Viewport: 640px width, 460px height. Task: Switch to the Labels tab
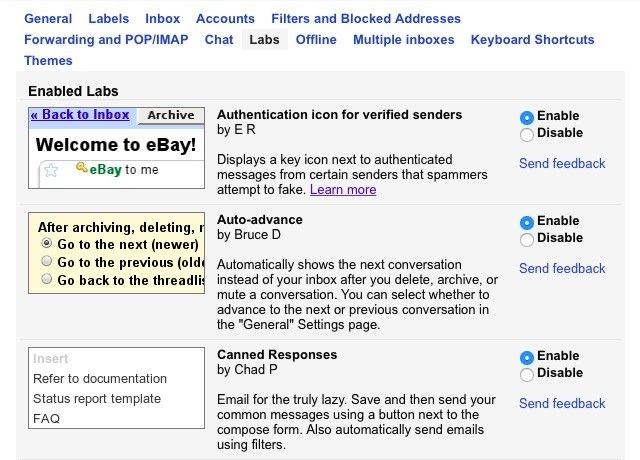click(x=109, y=18)
